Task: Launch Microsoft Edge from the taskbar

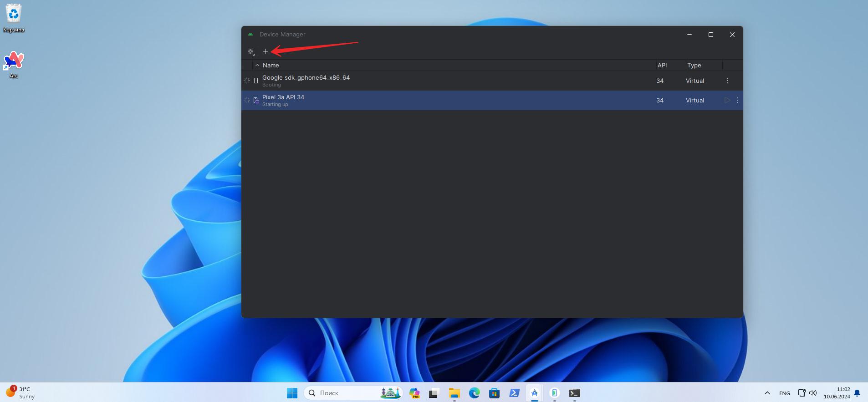Action: click(474, 393)
